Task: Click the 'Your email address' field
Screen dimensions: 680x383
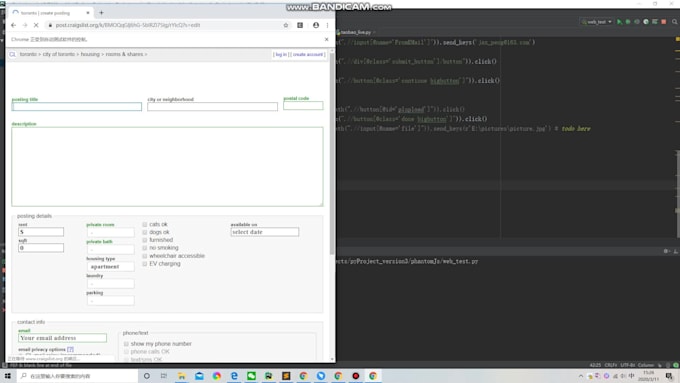Action: pyautogui.click(x=62, y=338)
